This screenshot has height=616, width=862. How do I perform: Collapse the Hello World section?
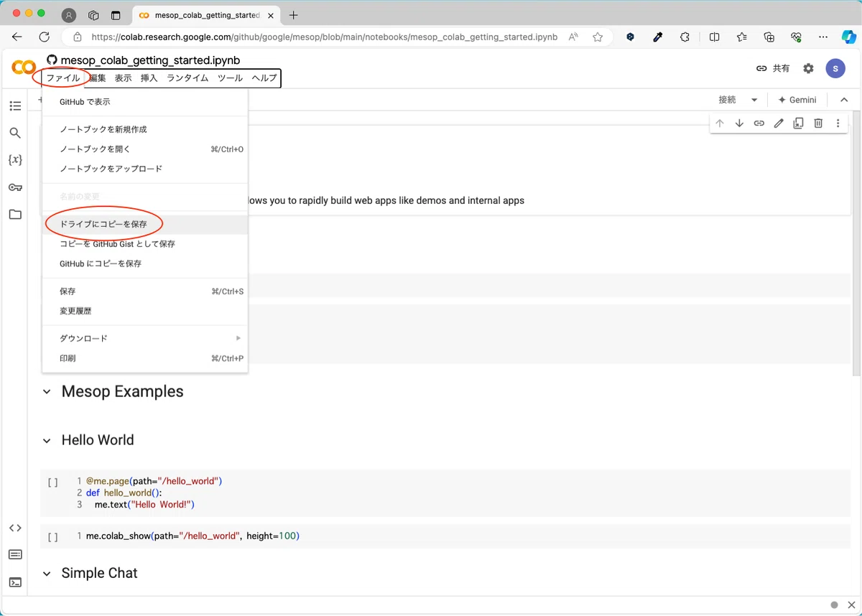click(47, 441)
